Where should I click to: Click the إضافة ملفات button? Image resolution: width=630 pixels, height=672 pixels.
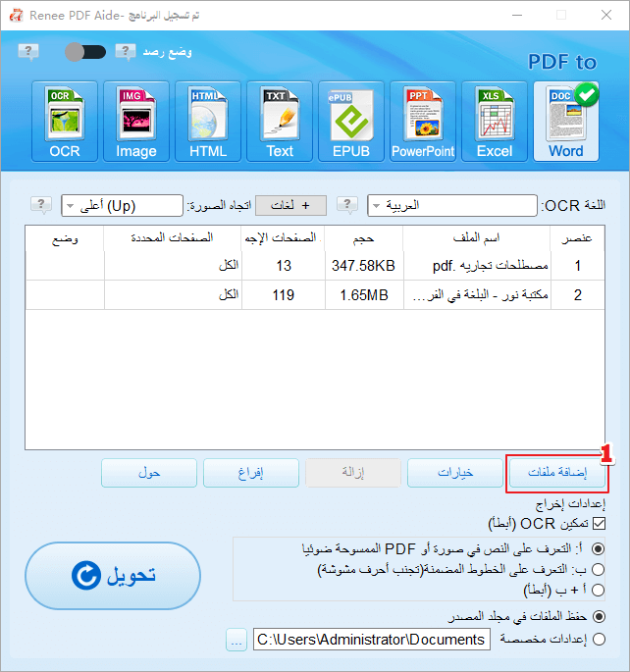557,473
